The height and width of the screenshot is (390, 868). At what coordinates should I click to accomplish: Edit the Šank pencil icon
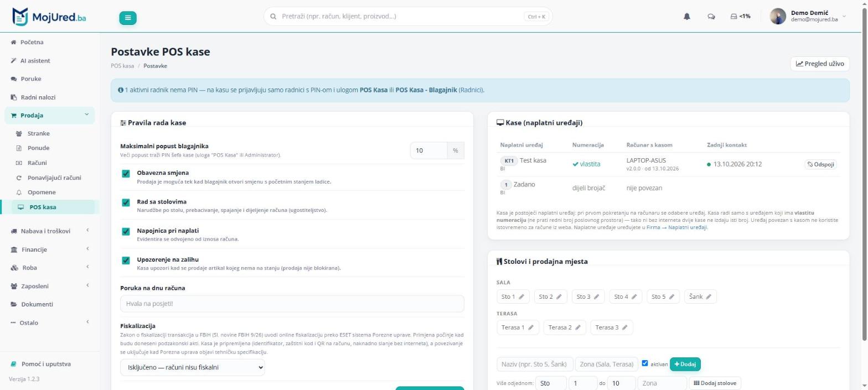point(709,297)
